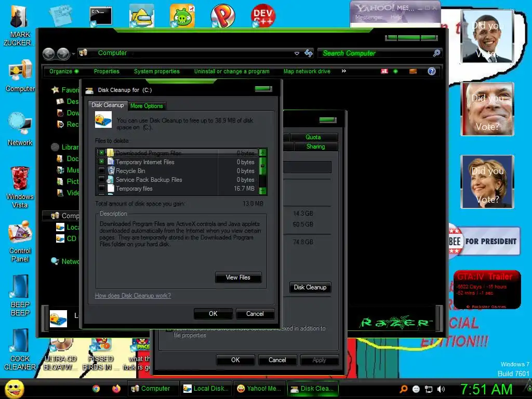Toggle the preview pane icon in Explorer toolbar

click(413, 71)
